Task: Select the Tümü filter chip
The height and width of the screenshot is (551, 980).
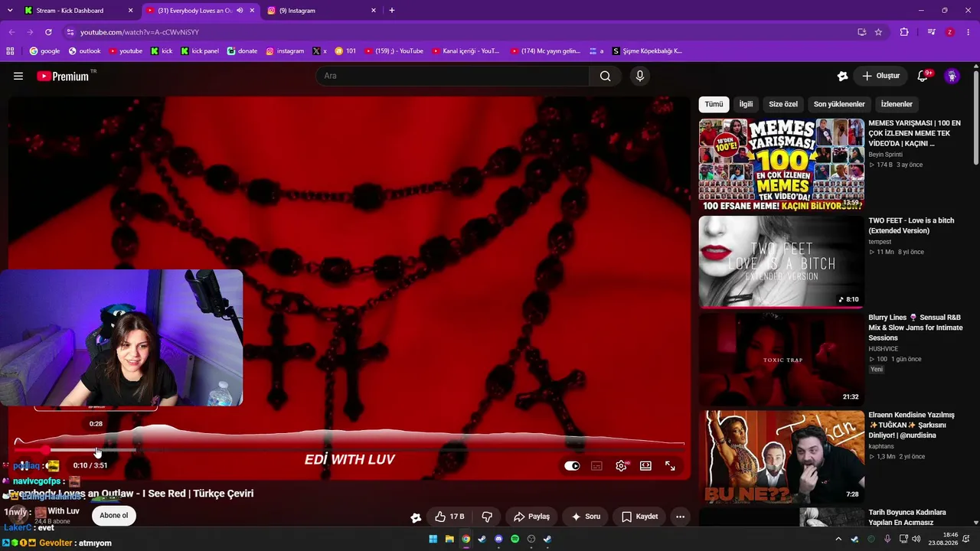Action: tap(714, 104)
